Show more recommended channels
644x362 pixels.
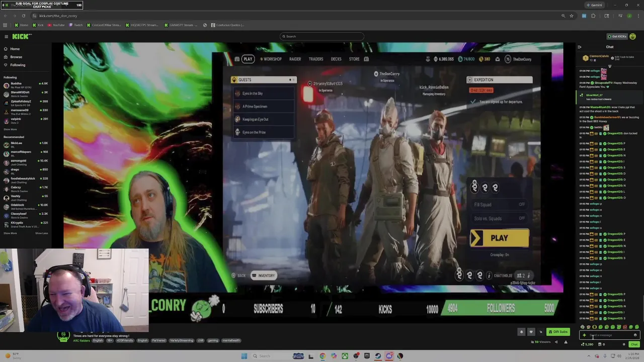coord(10,233)
